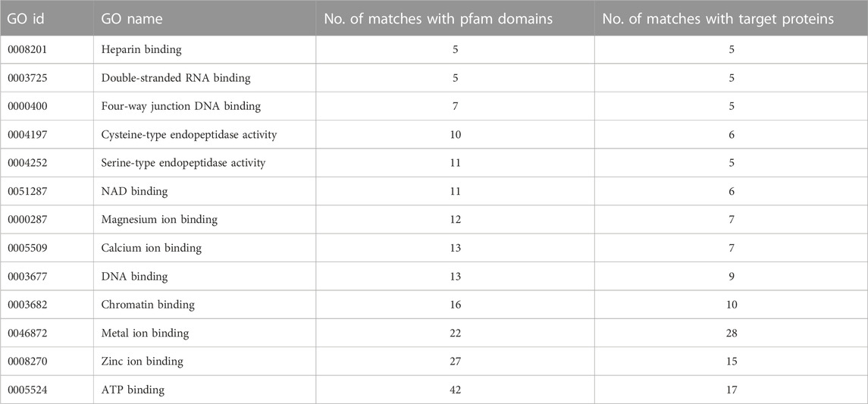The height and width of the screenshot is (404, 868).
Task: Click the GO name column header
Action: click(205, 18)
